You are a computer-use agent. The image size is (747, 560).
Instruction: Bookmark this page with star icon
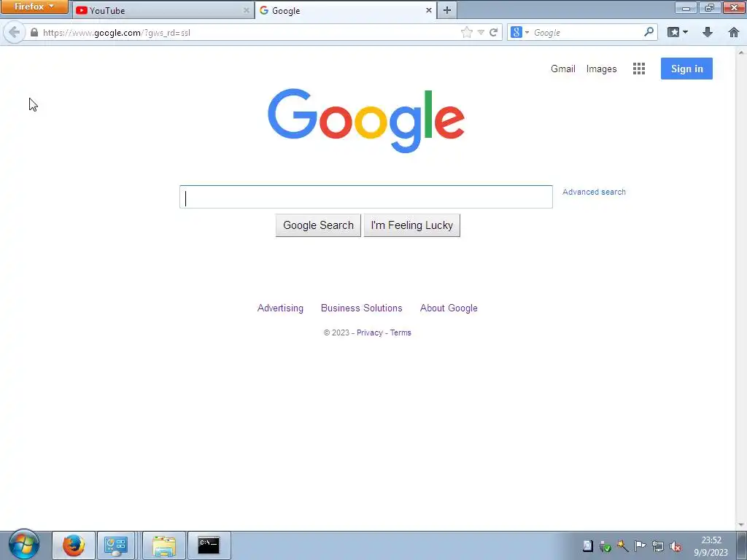pyautogui.click(x=467, y=32)
